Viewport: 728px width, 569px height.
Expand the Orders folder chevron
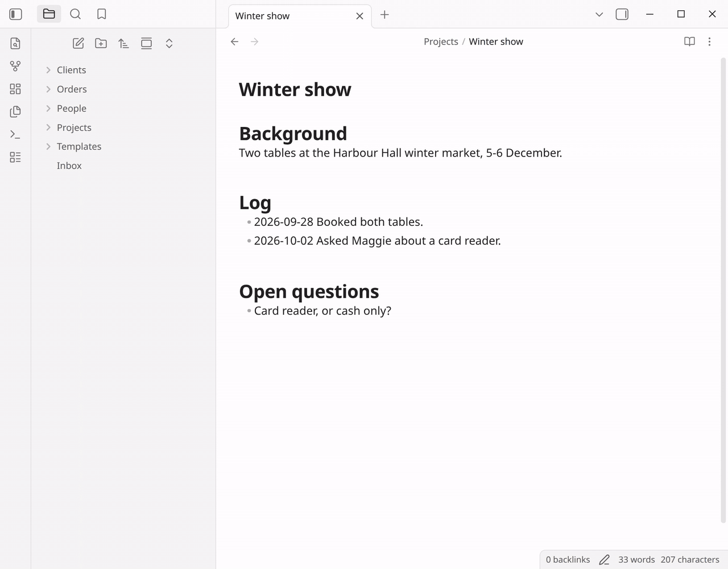[x=48, y=89]
